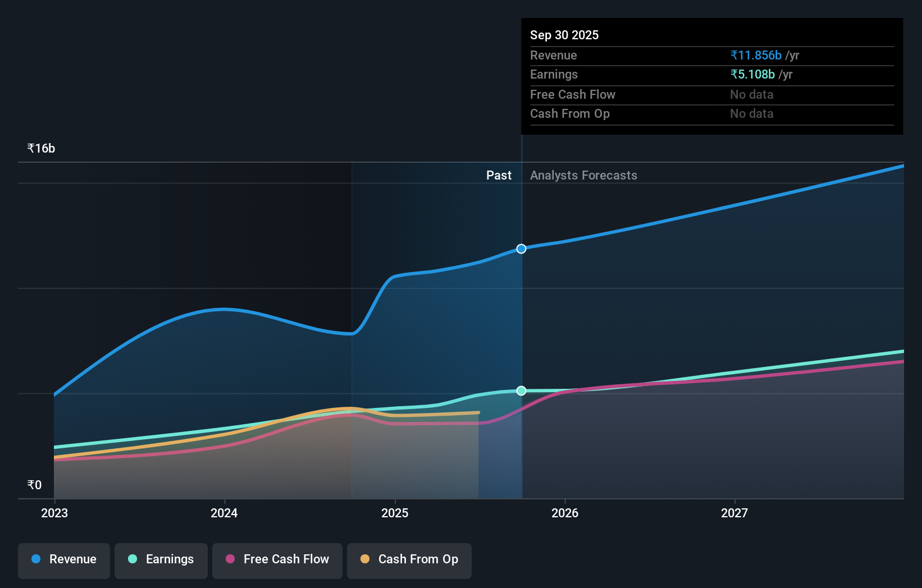
Task: Click the ₹16b gridline on the y-axis
Action: click(x=41, y=148)
